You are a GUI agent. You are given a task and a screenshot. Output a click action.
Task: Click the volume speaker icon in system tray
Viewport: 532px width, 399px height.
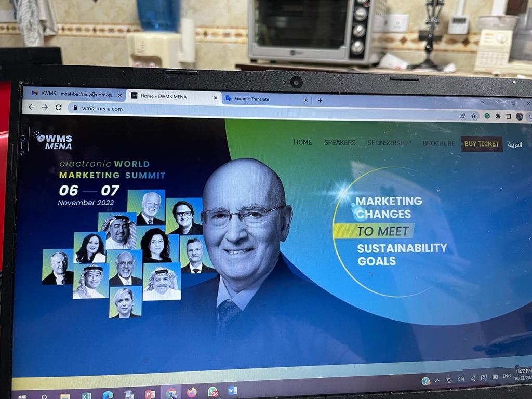click(x=460, y=379)
